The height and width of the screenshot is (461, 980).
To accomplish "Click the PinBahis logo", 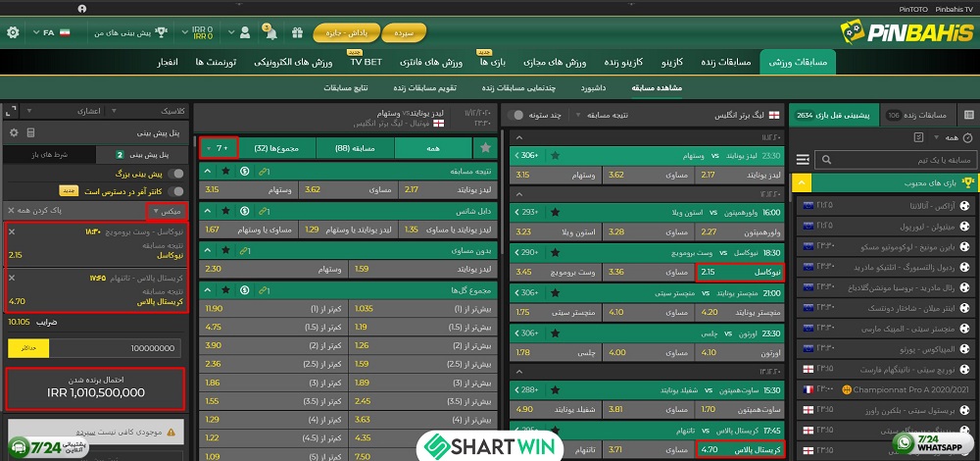I will pos(906,32).
